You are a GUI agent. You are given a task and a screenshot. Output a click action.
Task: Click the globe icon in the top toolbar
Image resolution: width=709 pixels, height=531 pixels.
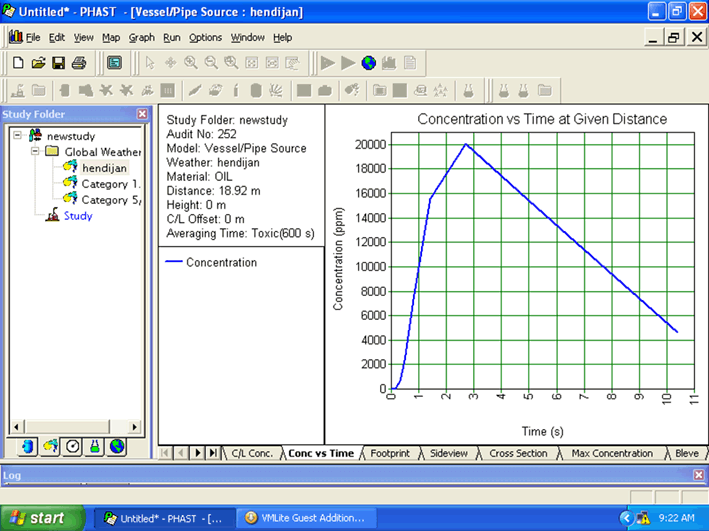[369, 63]
